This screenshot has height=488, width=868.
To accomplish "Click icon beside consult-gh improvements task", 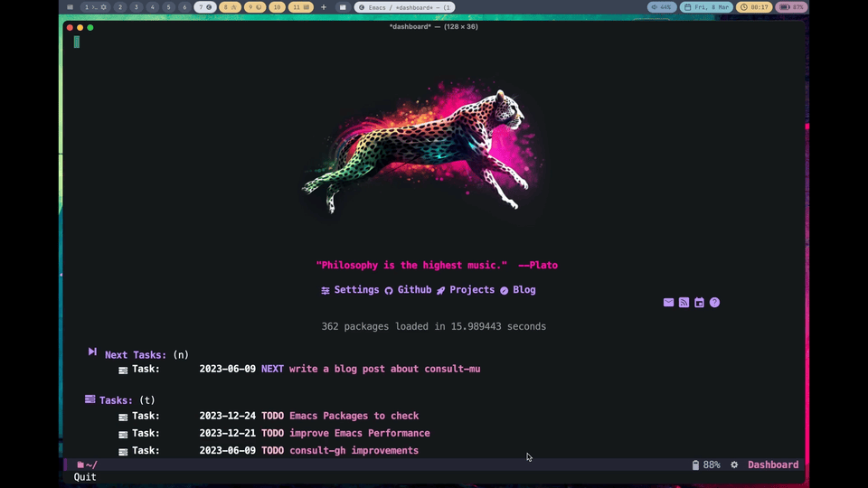I will pos(123,452).
